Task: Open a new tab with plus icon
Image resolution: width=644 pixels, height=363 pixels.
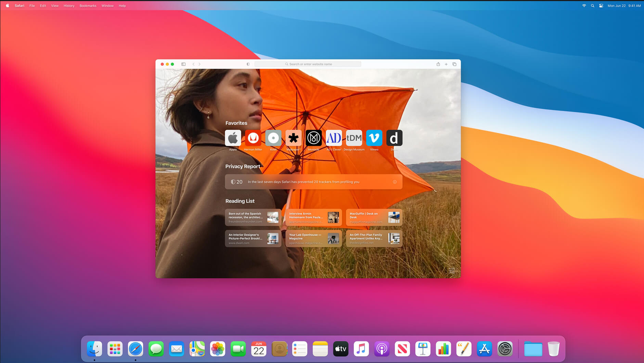Action: (x=446, y=64)
